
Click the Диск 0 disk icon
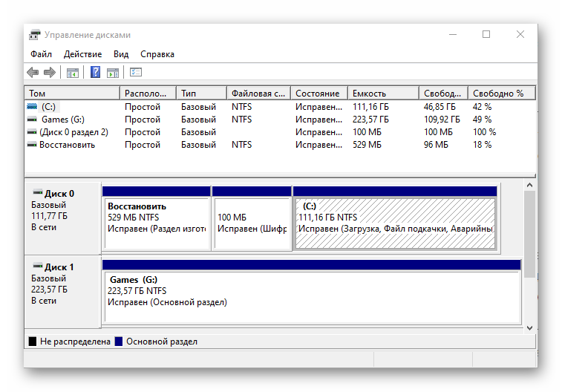point(38,193)
